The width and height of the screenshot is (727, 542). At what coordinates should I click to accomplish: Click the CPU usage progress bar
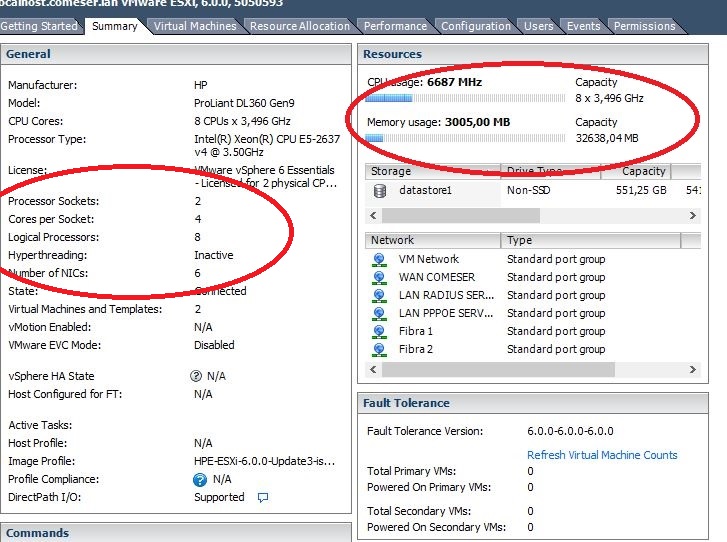465,98
